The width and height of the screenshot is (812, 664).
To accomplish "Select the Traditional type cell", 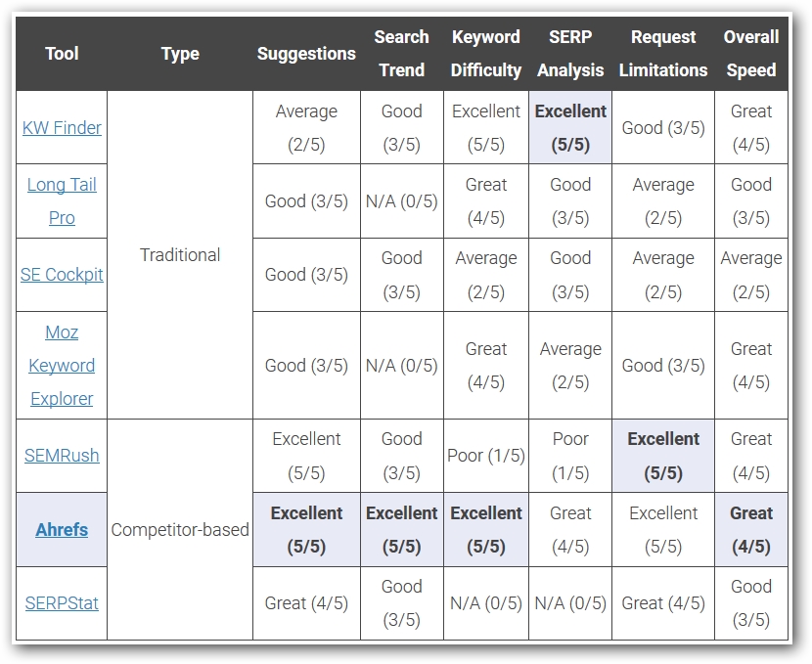I will click(180, 254).
